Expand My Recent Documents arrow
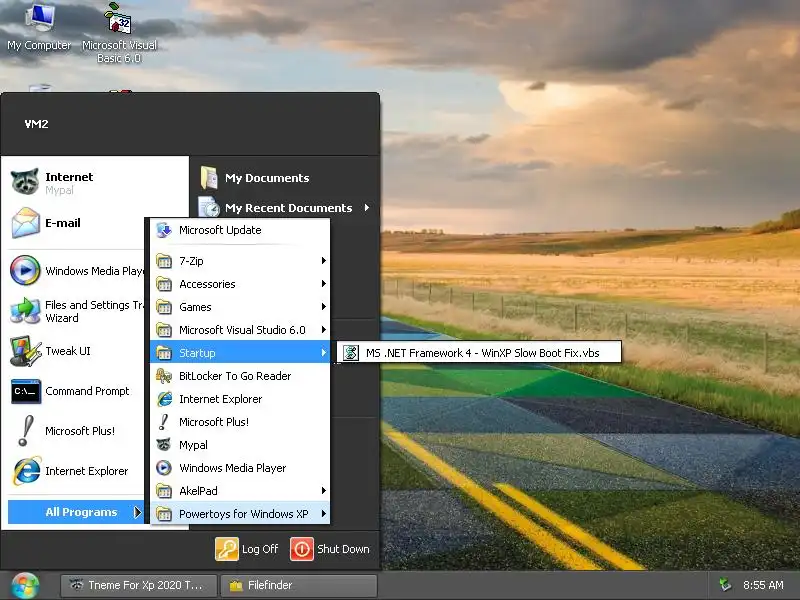800x600 pixels. point(367,208)
